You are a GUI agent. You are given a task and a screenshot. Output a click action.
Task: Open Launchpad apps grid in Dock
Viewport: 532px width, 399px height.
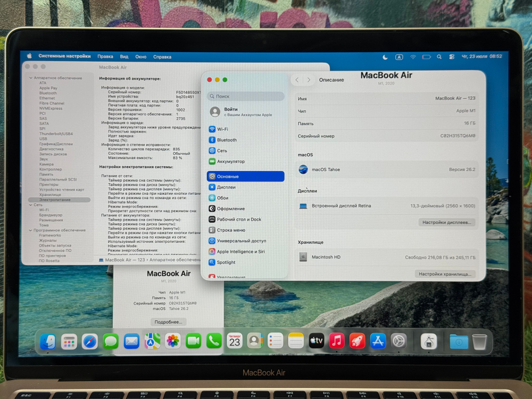pyautogui.click(x=69, y=342)
